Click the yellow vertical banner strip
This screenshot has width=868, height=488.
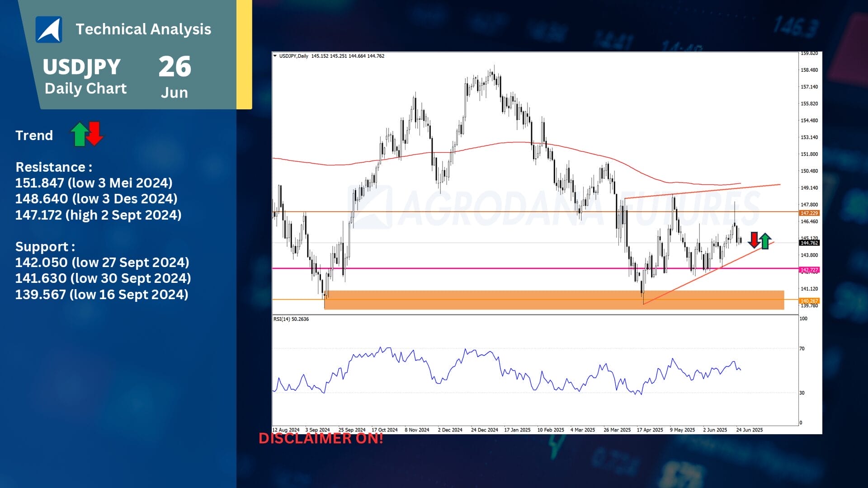[x=244, y=54]
